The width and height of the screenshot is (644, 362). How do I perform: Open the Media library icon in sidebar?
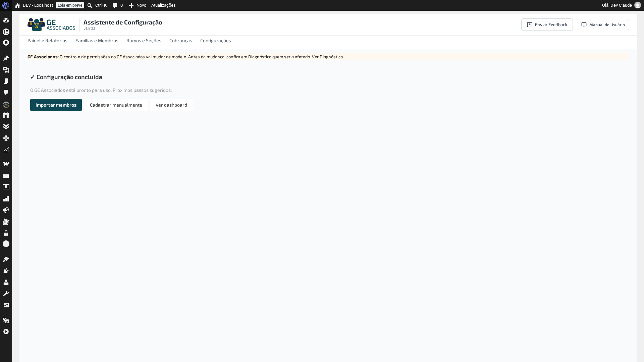coord(6,70)
